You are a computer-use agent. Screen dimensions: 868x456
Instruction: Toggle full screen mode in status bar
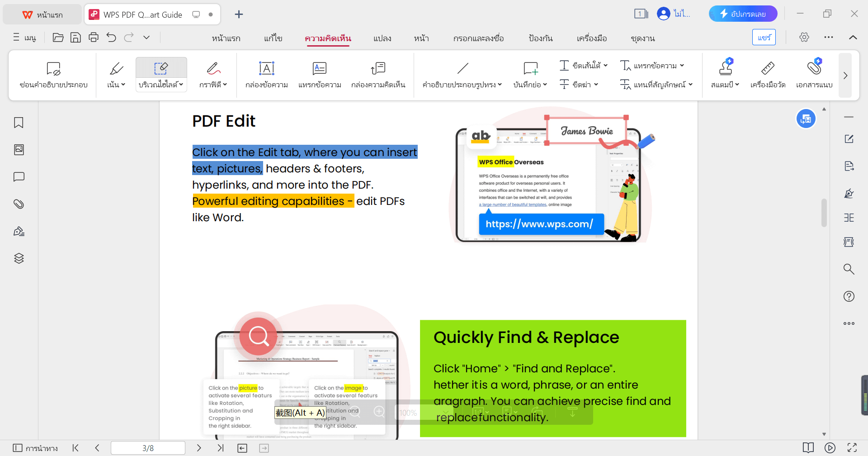(x=852, y=448)
